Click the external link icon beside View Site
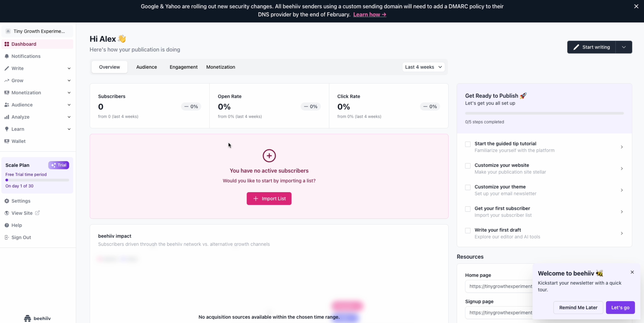Viewport: 644px width, 323px height. coord(37,213)
